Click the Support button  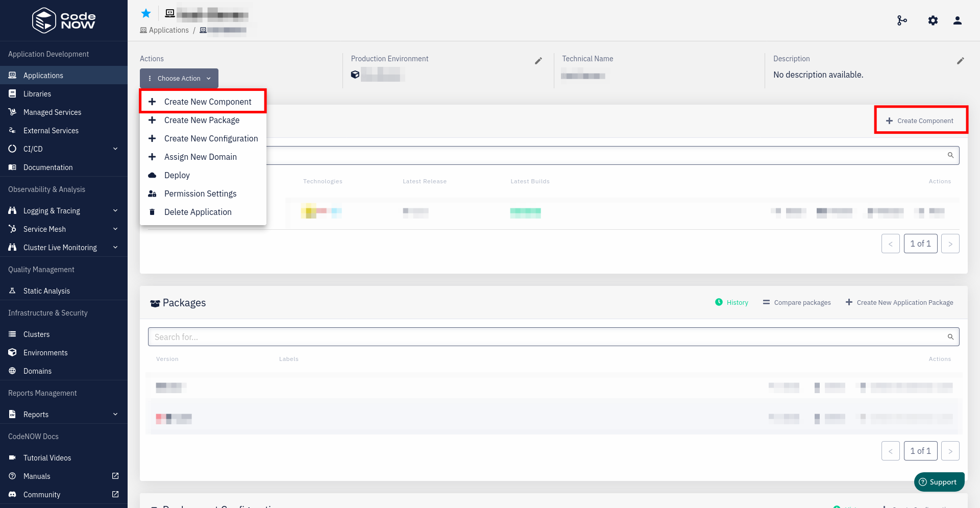[x=939, y=482]
